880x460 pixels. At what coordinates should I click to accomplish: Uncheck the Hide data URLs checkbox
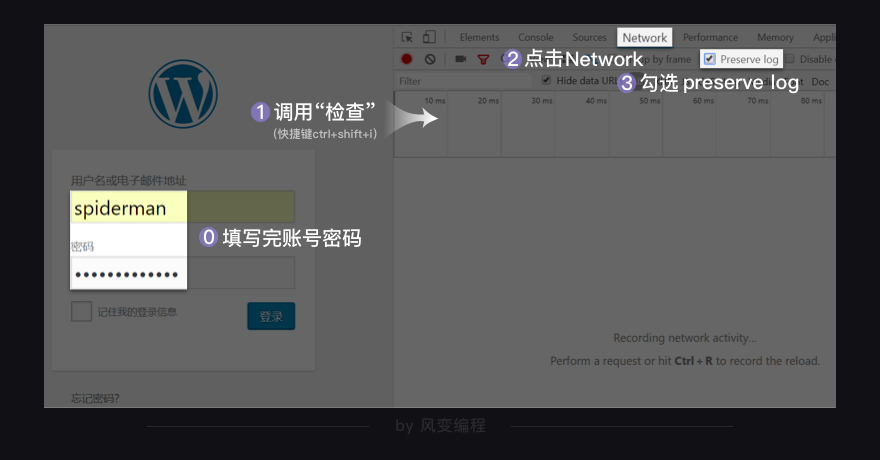[x=546, y=80]
